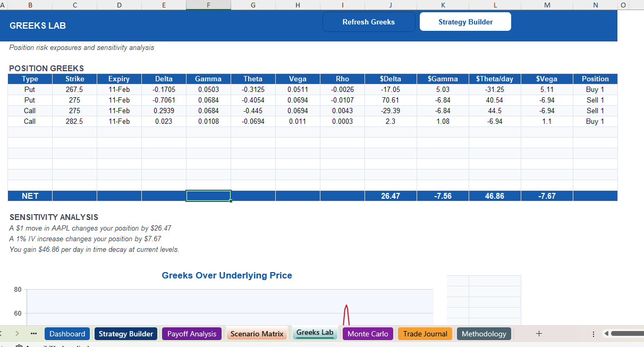Open the sheet options menu on Greeks Lab tab

(x=315, y=332)
